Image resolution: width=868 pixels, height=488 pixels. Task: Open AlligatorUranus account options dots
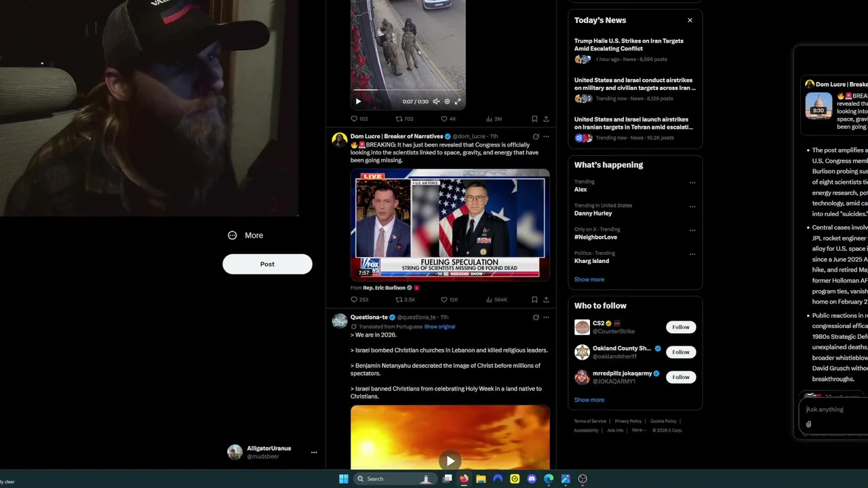tap(314, 452)
